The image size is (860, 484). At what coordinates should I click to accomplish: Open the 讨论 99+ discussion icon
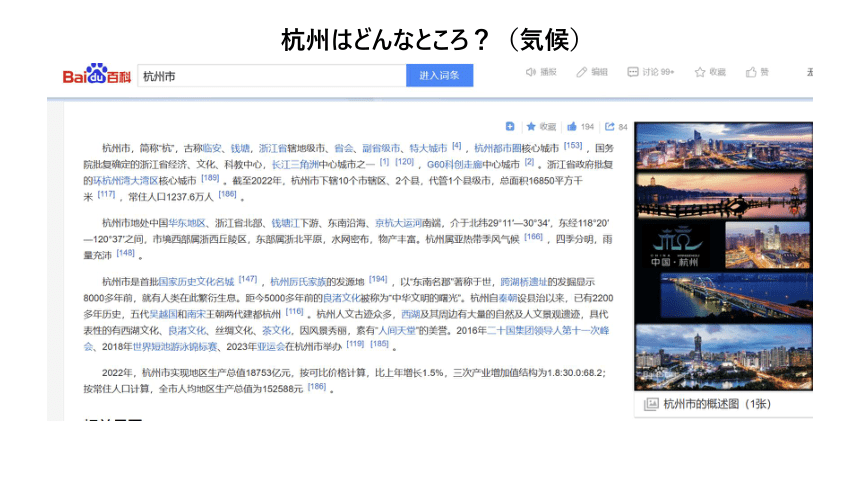tap(632, 72)
